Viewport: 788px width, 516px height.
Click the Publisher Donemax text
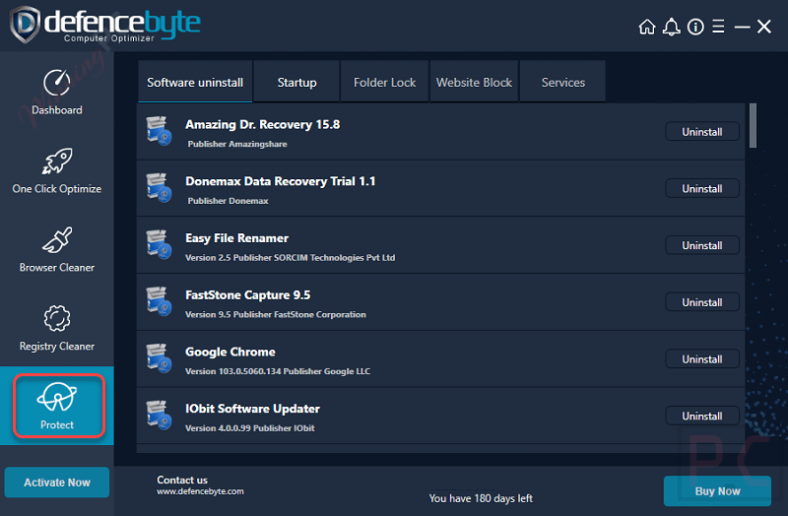(228, 201)
